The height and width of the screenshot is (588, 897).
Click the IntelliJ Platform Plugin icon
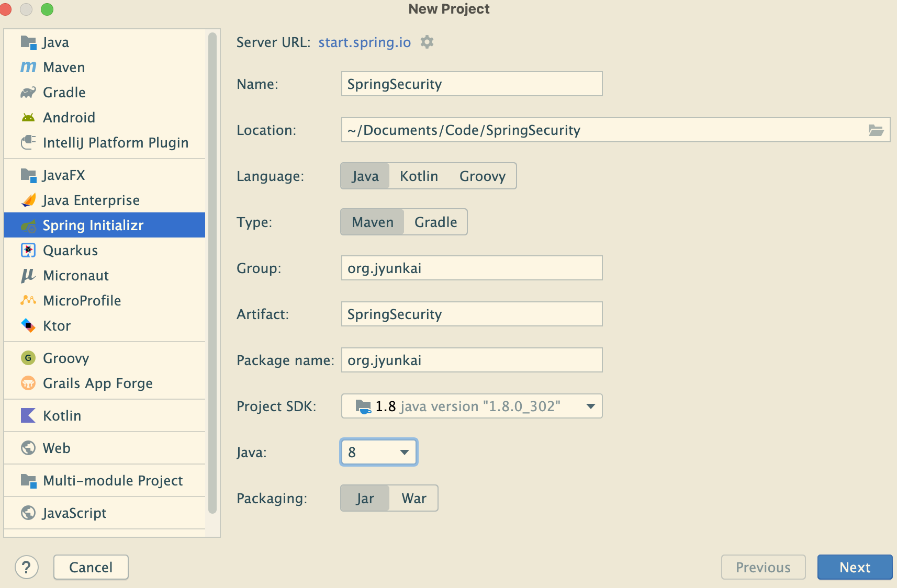coord(28,143)
